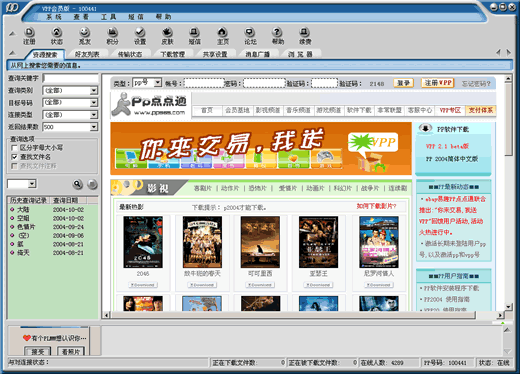Switch to the 好友列表 tab
520x374 pixels.
pos(87,54)
